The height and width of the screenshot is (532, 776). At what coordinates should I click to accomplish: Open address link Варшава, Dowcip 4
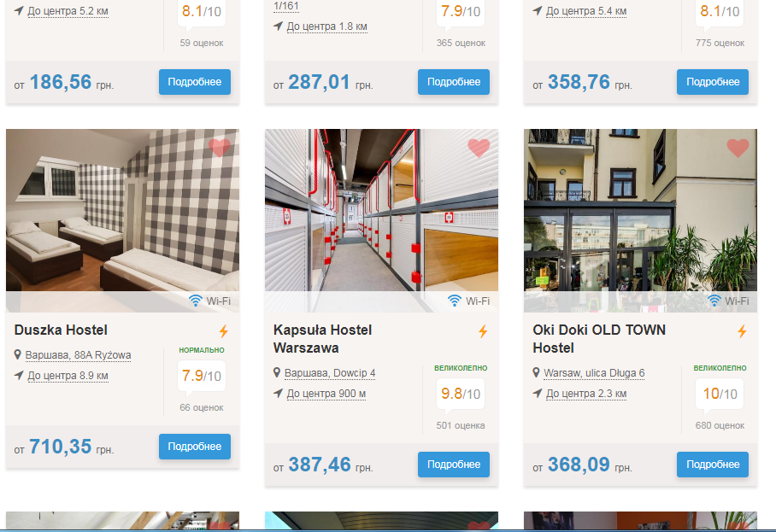tap(330, 373)
